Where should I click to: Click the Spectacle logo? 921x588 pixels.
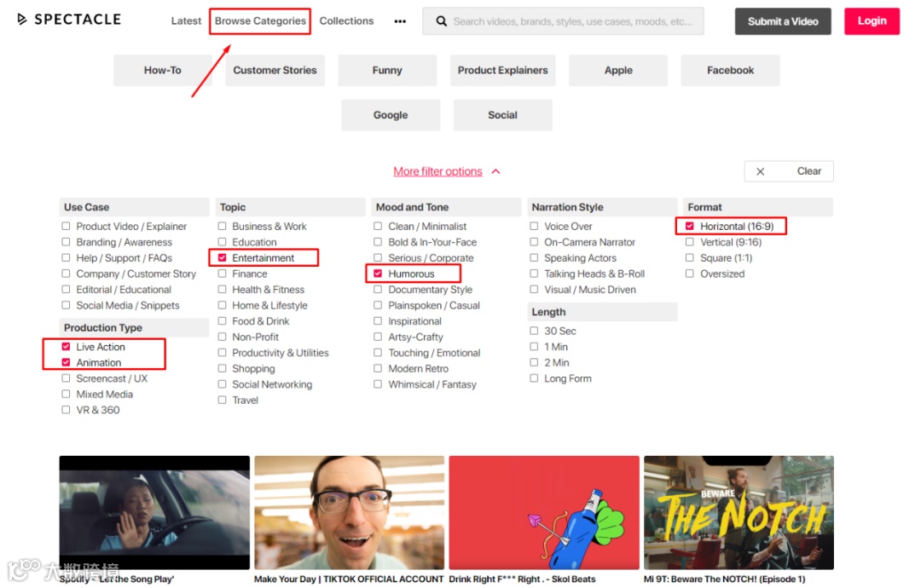[69, 20]
